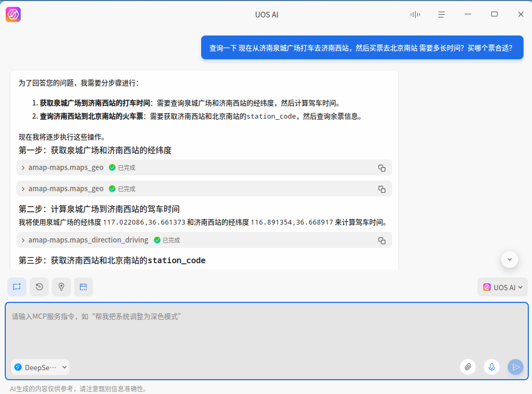Expand the first amap-maps.maps_geo tool call
Image resolution: width=532 pixels, height=394 pixels.
(x=23, y=168)
